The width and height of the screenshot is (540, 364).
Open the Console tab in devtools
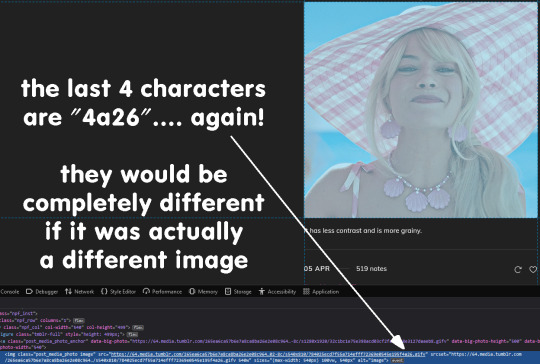coord(9,292)
